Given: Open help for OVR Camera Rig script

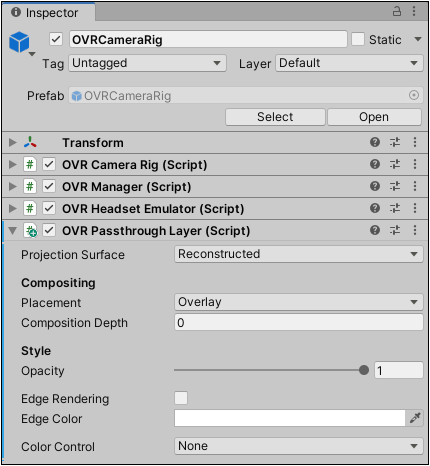Looking at the screenshot, I should pos(375,164).
